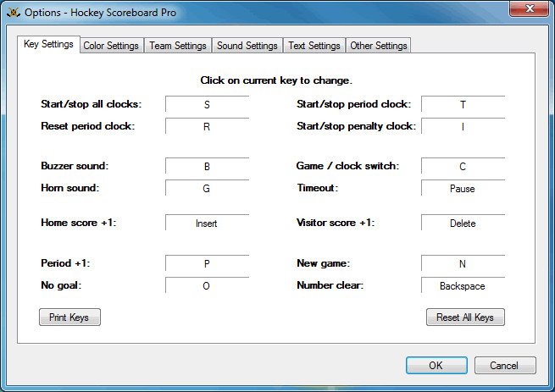This screenshot has width=555, height=392.
Task: Click the "Reset period clock:" label
Action: tap(88, 126)
